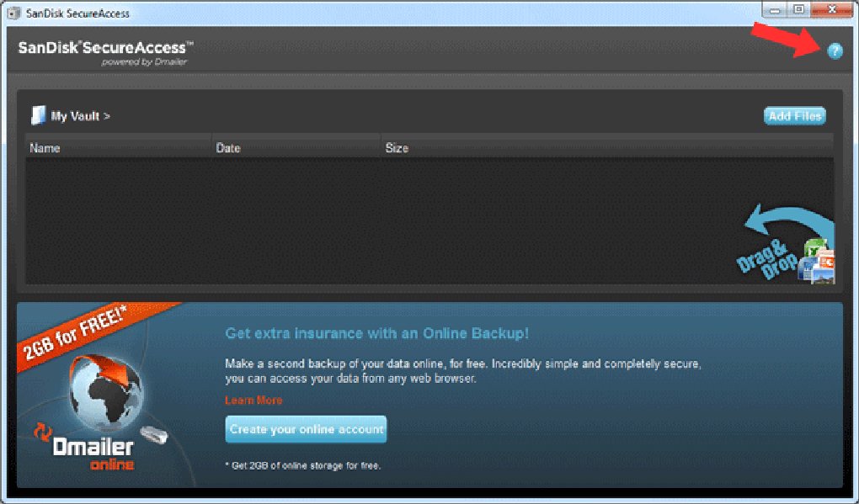This screenshot has width=859, height=504.
Task: Click the My Vault folder icon
Action: tap(37, 114)
